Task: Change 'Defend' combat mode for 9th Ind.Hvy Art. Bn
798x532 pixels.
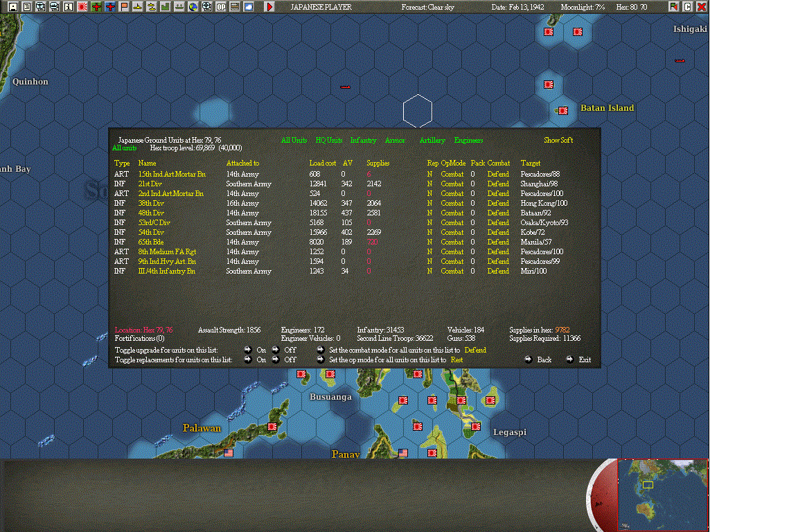Action: [x=498, y=261]
